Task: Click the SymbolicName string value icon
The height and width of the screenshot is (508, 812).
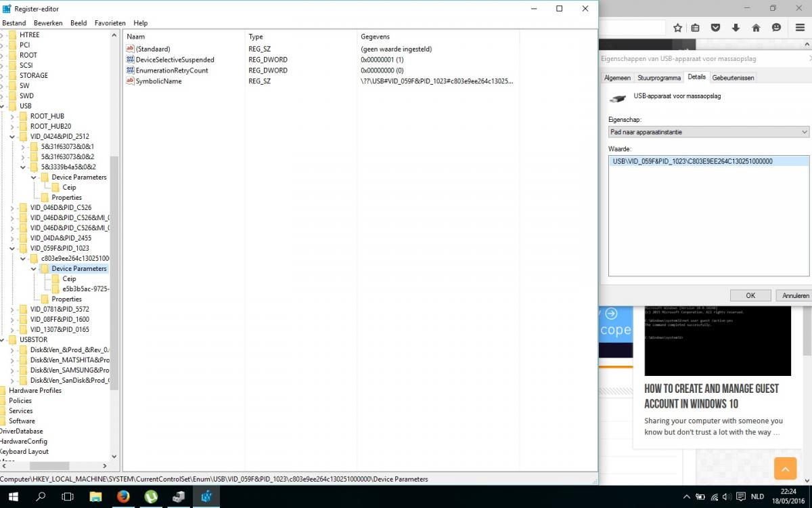Action: point(131,81)
